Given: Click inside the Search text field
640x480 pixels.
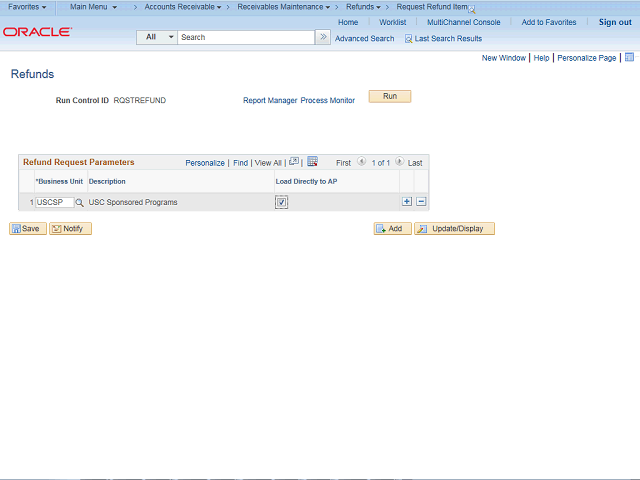Looking at the screenshot, I should click(246, 37).
